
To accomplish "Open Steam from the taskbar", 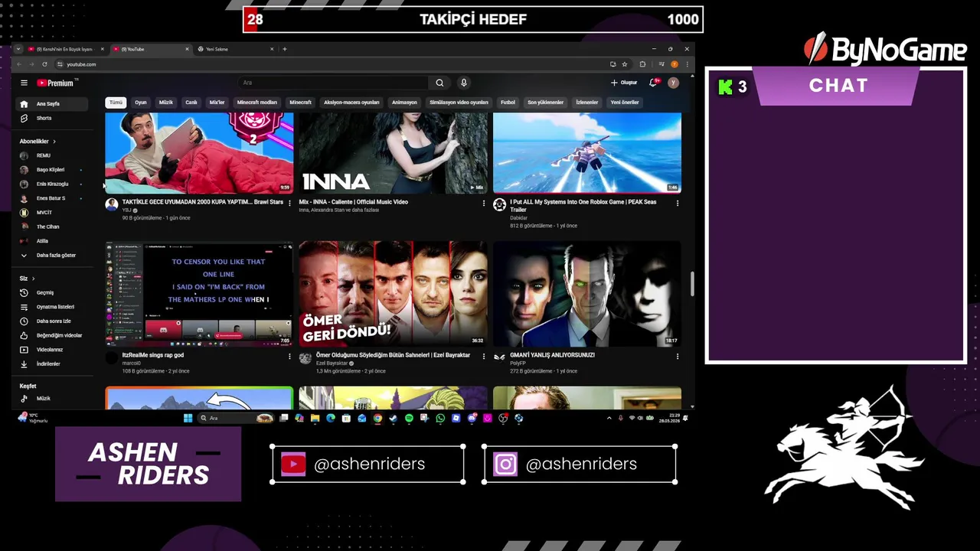I will click(393, 418).
